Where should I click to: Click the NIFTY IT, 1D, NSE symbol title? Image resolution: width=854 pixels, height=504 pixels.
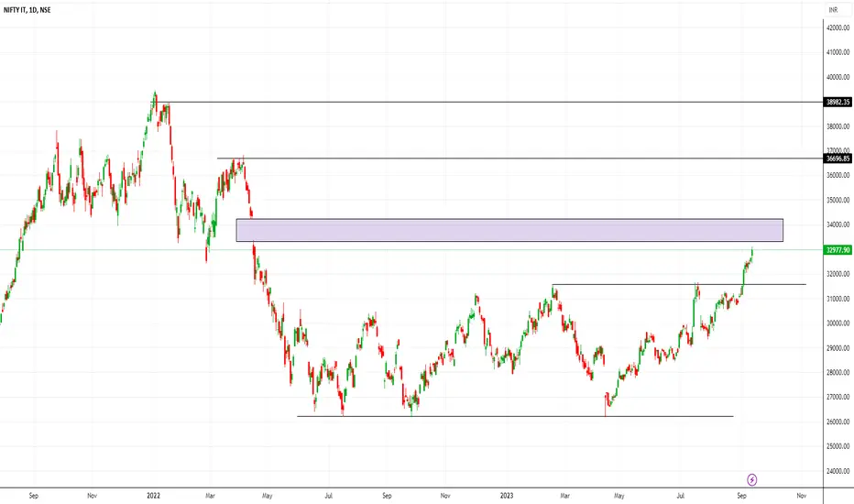27,10
